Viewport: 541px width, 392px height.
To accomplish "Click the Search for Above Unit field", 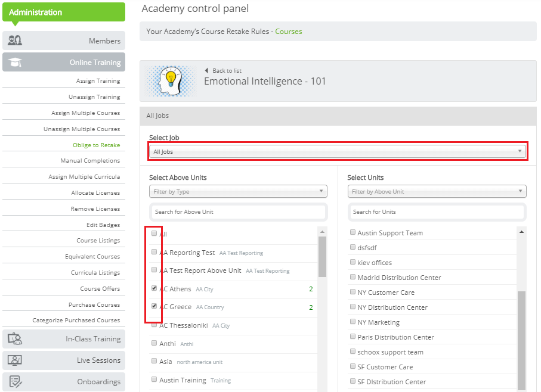I will click(239, 212).
